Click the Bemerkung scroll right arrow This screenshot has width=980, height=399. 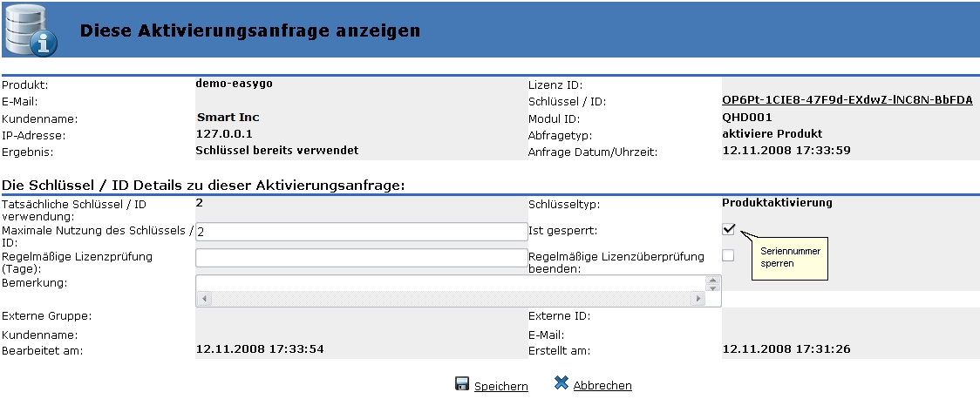click(x=698, y=299)
